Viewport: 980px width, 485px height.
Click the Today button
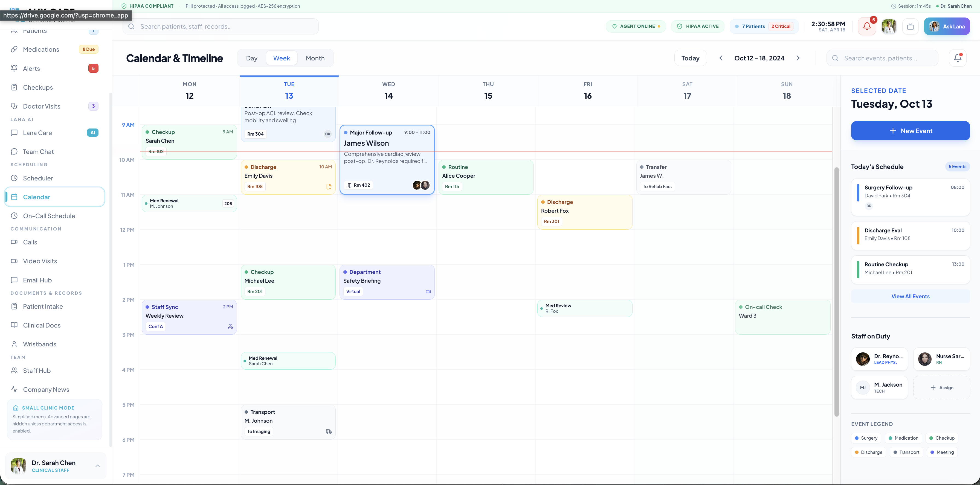point(690,58)
